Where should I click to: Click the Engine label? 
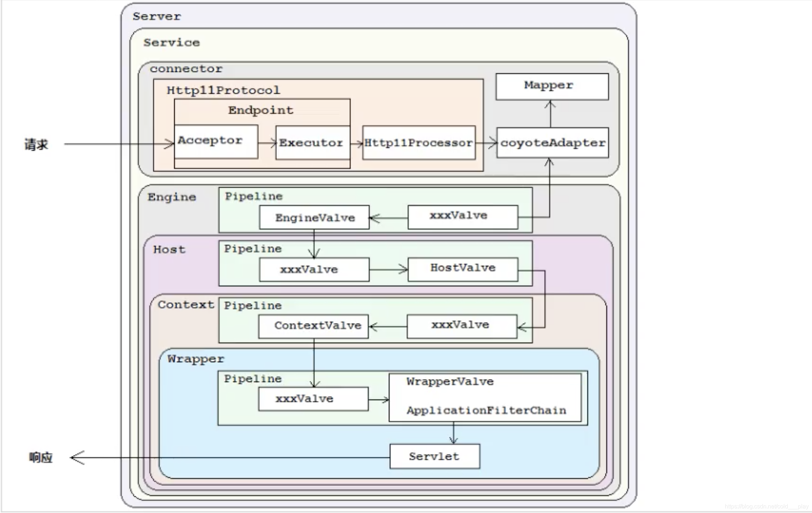tap(172, 197)
